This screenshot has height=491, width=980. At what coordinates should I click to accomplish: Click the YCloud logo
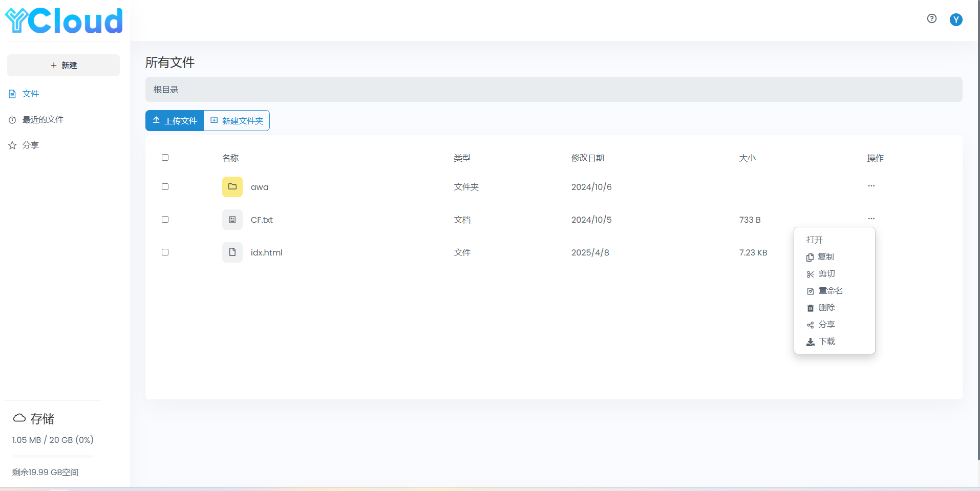[x=64, y=21]
